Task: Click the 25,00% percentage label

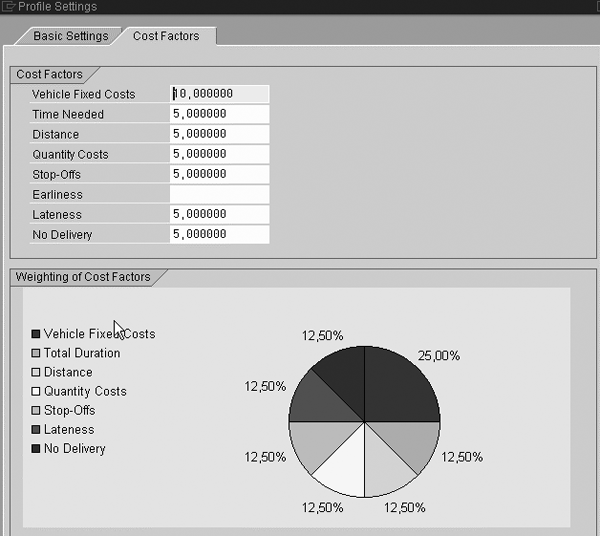Action: (x=439, y=356)
